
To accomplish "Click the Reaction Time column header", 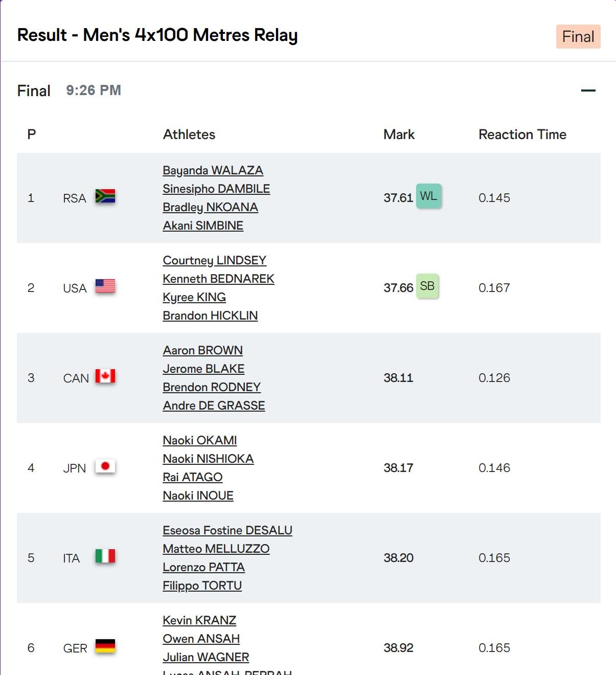I will pyautogui.click(x=522, y=134).
